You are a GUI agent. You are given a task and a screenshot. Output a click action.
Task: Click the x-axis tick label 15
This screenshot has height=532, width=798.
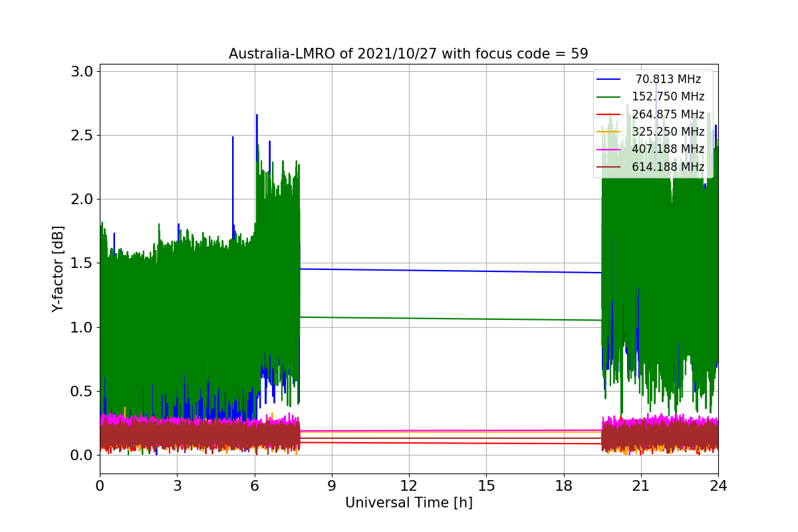[x=486, y=485]
